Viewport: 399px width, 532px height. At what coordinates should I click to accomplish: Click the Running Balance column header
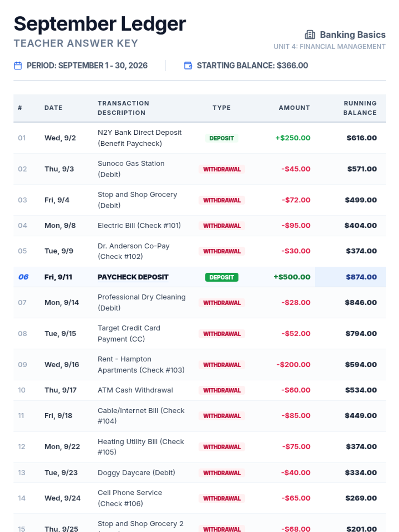360,108
